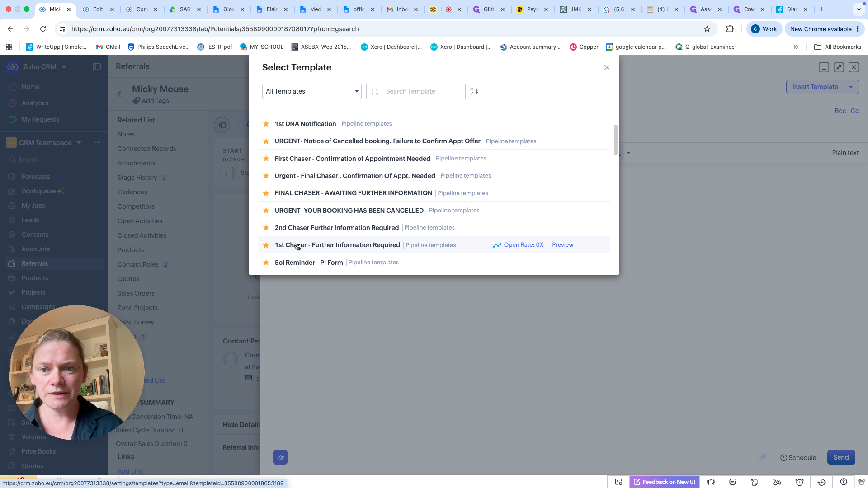
Task: Open CRM Teamspace more options ellipsis
Action: [97, 143]
